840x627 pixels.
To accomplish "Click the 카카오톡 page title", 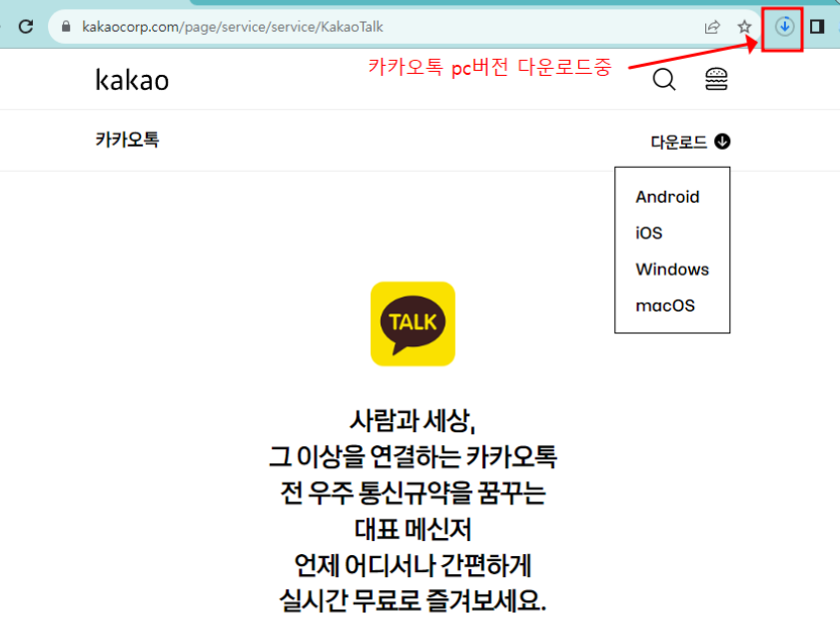I will point(128,140).
